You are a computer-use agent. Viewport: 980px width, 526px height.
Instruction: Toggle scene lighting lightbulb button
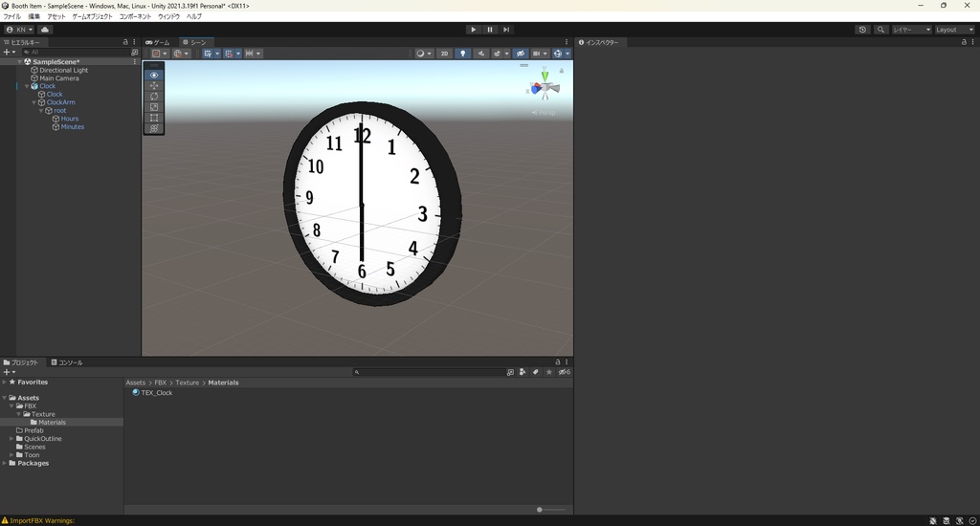[462, 54]
